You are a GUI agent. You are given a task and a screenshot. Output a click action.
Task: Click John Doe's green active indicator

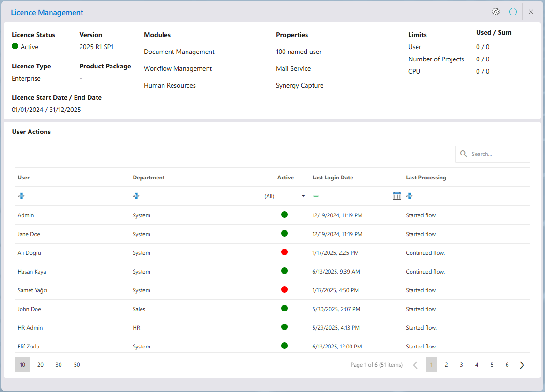click(x=284, y=309)
